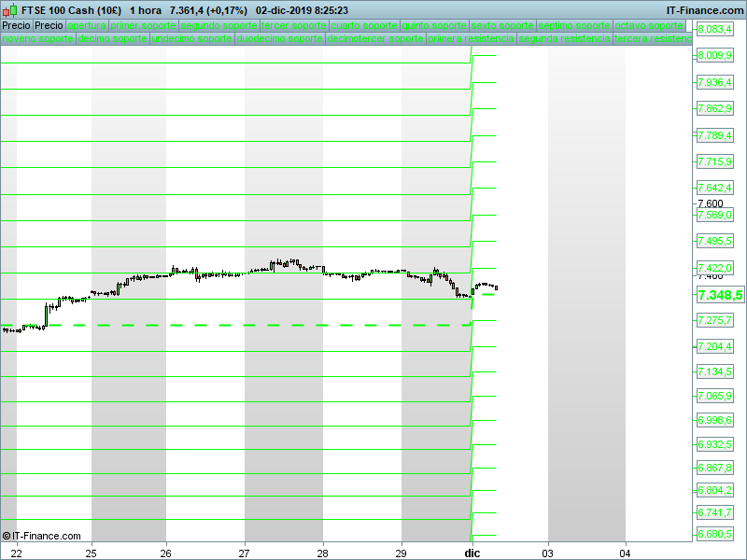This screenshot has height=560, width=747.
Task: Select the second 'Precio' indicator tab
Action: click(x=49, y=25)
